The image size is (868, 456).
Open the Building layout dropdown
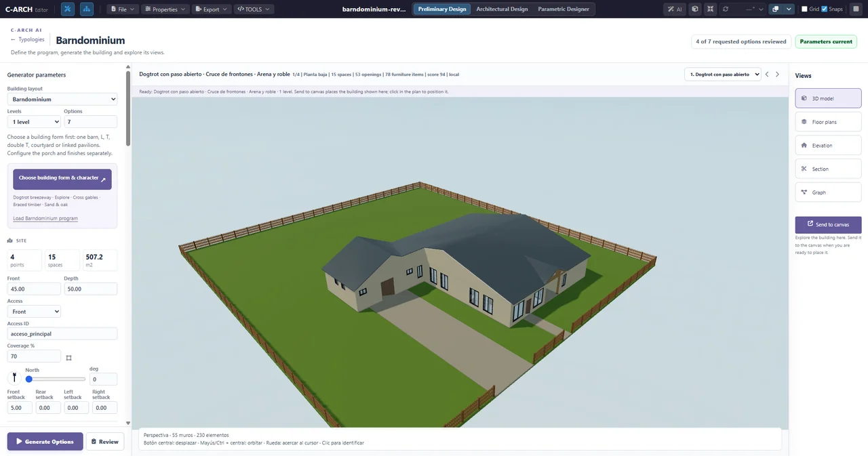click(62, 99)
